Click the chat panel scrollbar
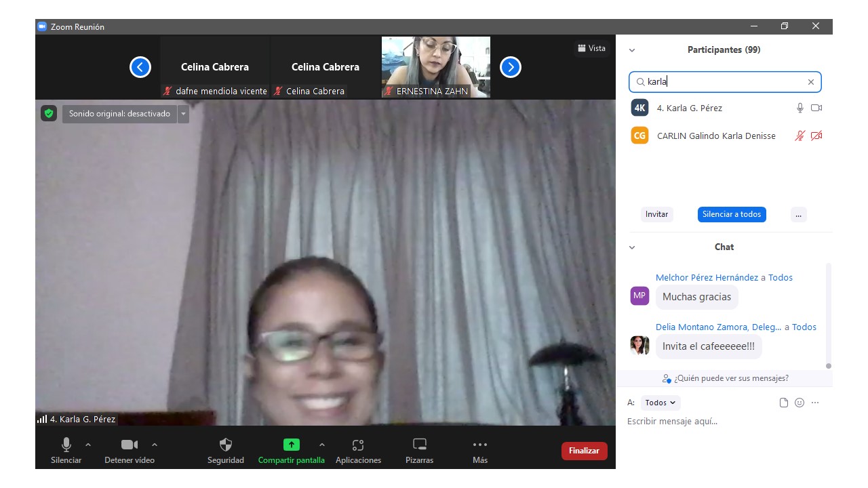The image size is (868, 488). [829, 315]
